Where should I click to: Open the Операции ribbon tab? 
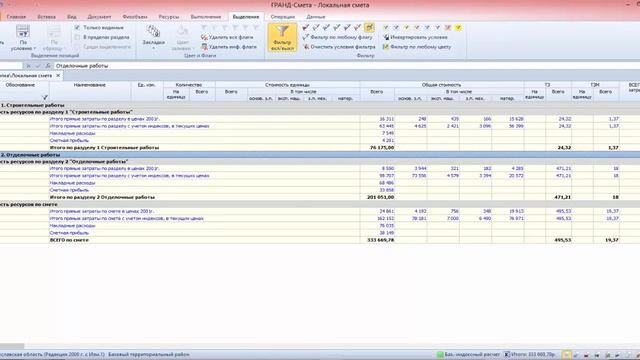(282, 17)
